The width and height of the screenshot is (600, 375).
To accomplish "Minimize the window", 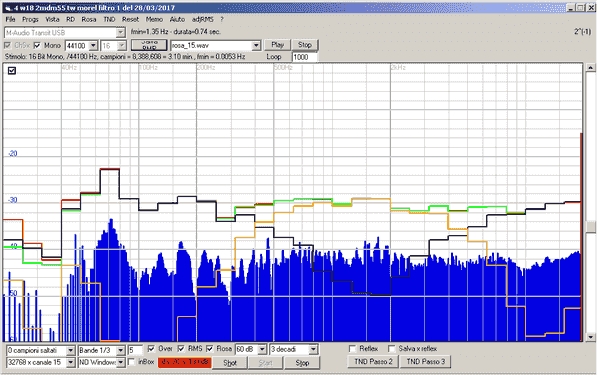I will tap(571, 8).
